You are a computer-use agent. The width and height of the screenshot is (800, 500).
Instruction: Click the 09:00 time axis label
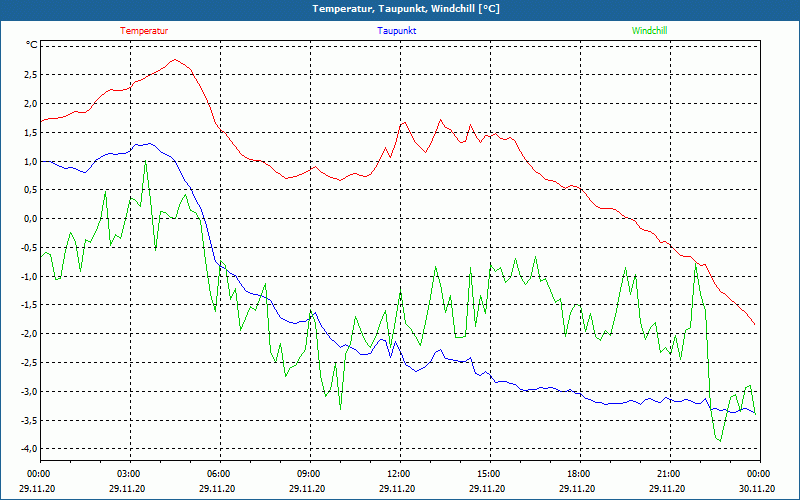308,474
